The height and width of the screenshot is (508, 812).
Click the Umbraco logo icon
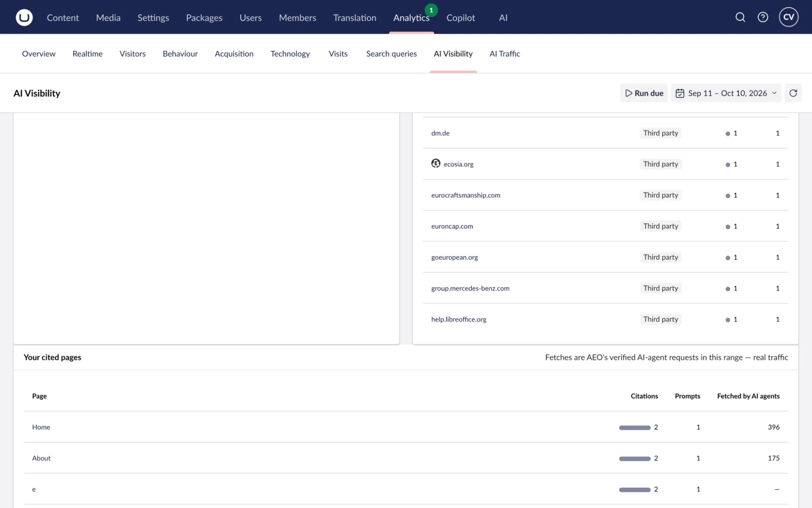24,17
